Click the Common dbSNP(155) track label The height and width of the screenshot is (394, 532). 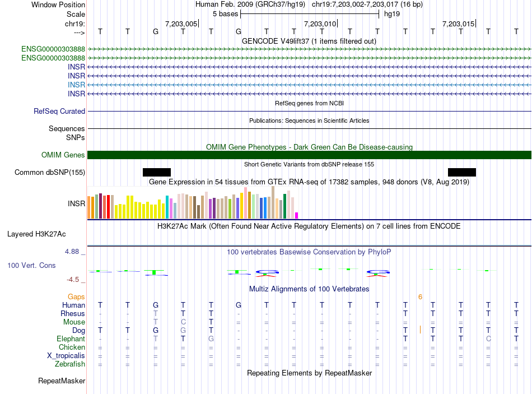point(49,172)
